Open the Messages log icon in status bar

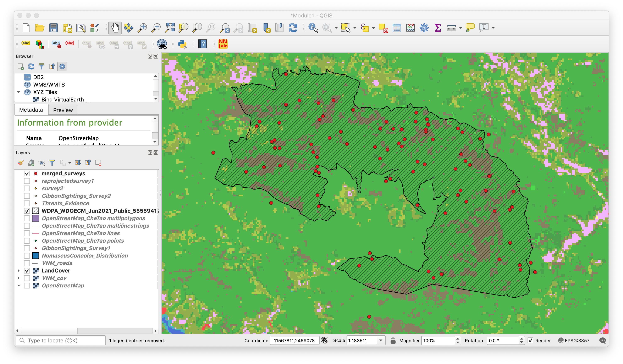click(602, 341)
